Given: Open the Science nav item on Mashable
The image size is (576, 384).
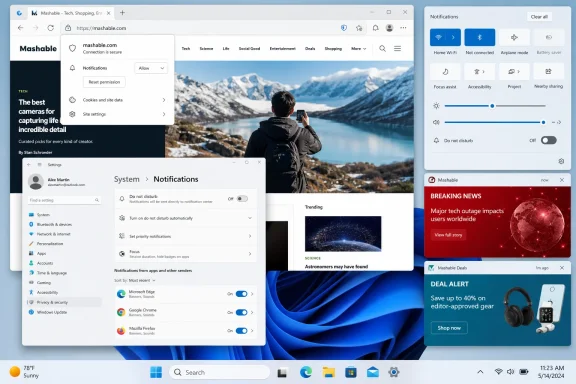Looking at the screenshot, I should click(x=206, y=49).
